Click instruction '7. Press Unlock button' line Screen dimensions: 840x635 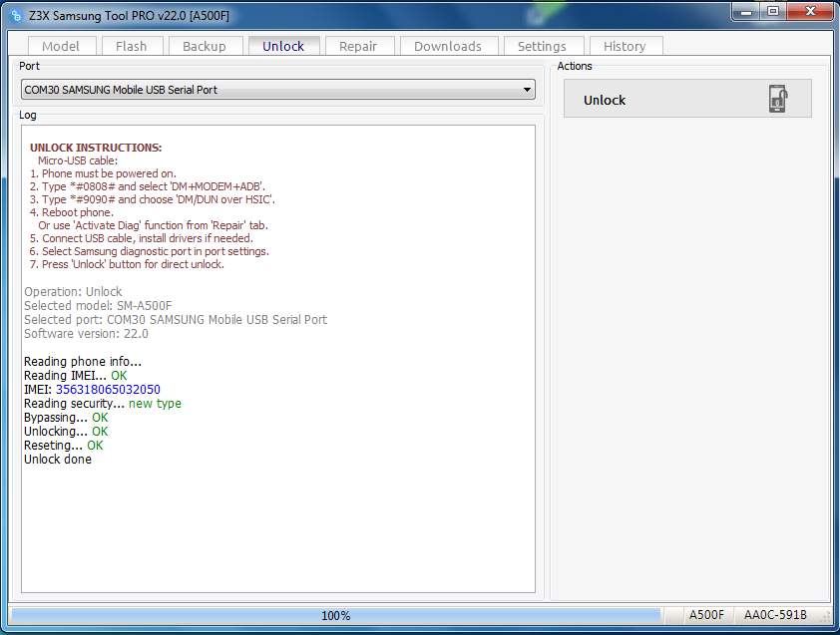click(x=127, y=264)
